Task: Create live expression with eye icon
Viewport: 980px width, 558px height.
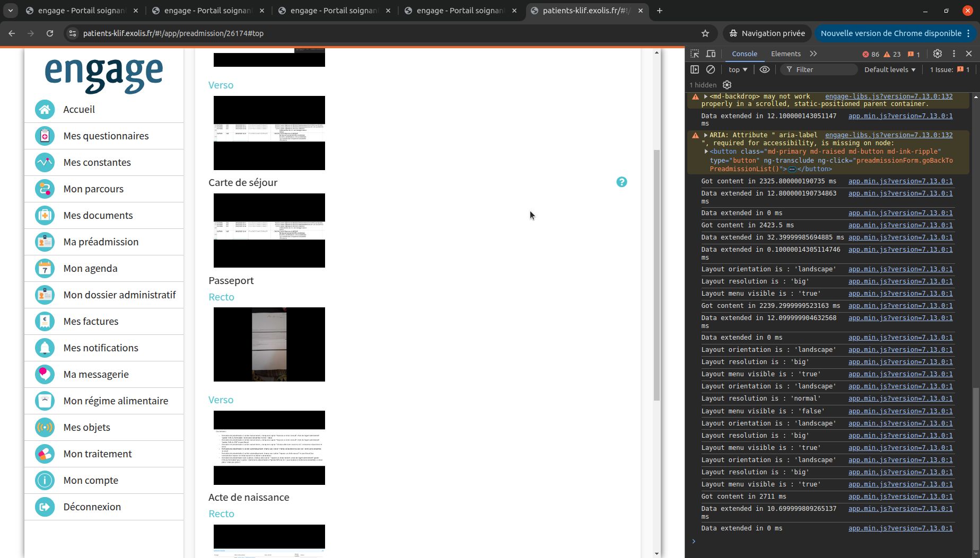Action: pyautogui.click(x=764, y=69)
